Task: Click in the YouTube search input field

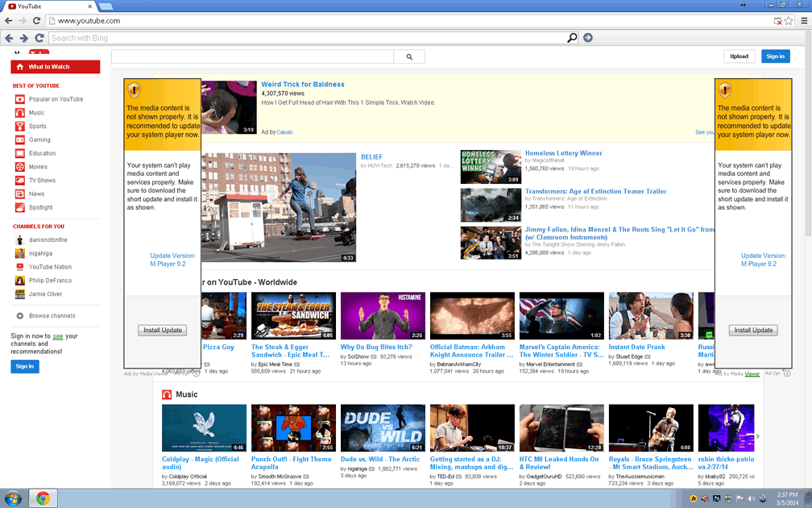Action: (x=251, y=56)
